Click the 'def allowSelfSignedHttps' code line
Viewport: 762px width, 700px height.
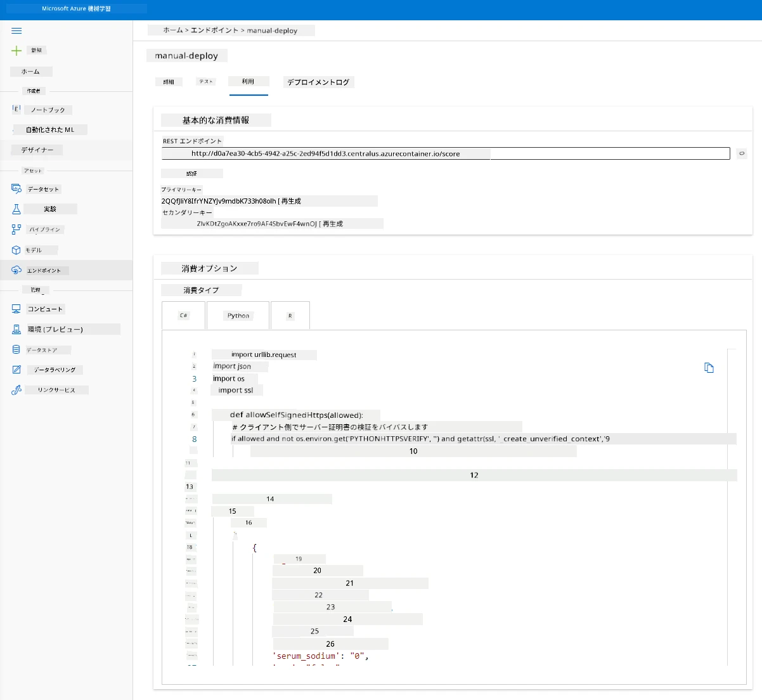pyautogui.click(x=297, y=415)
